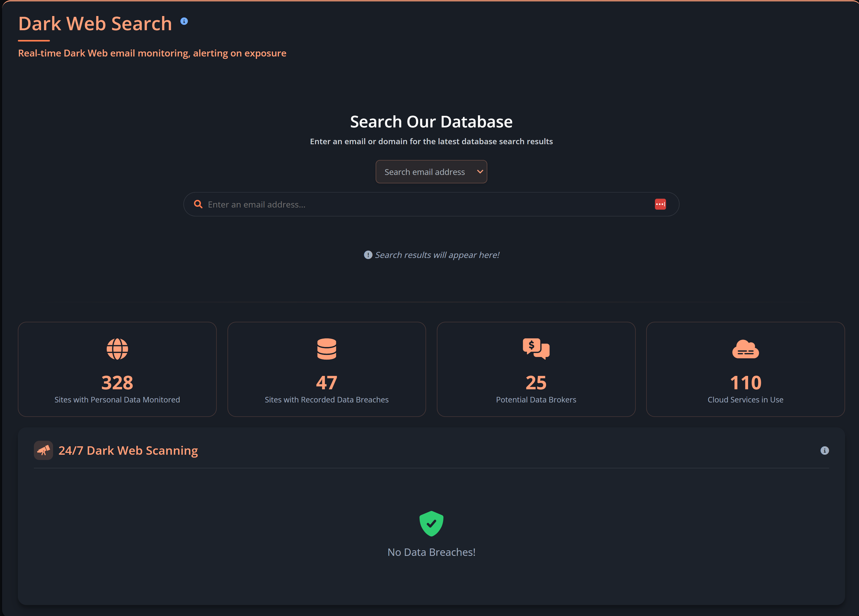Click the globe icon above Sites with Personal Data Monitored

pyautogui.click(x=117, y=349)
